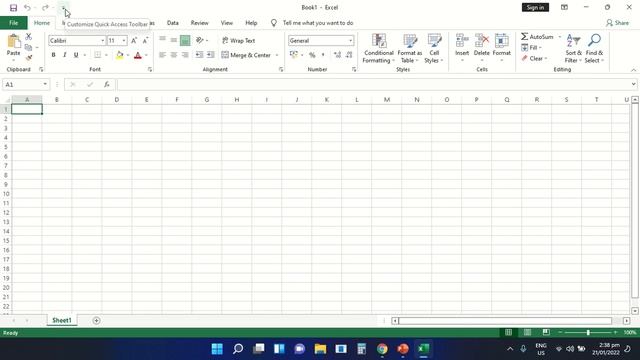Toggle italic formatting
The width and height of the screenshot is (640, 360).
(x=64, y=55)
